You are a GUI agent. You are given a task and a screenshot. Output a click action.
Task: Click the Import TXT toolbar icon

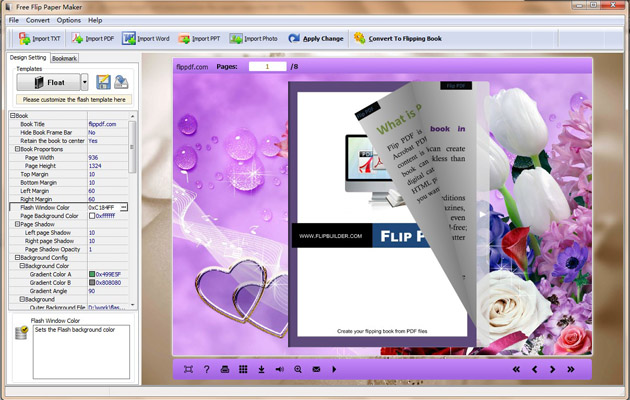point(24,39)
